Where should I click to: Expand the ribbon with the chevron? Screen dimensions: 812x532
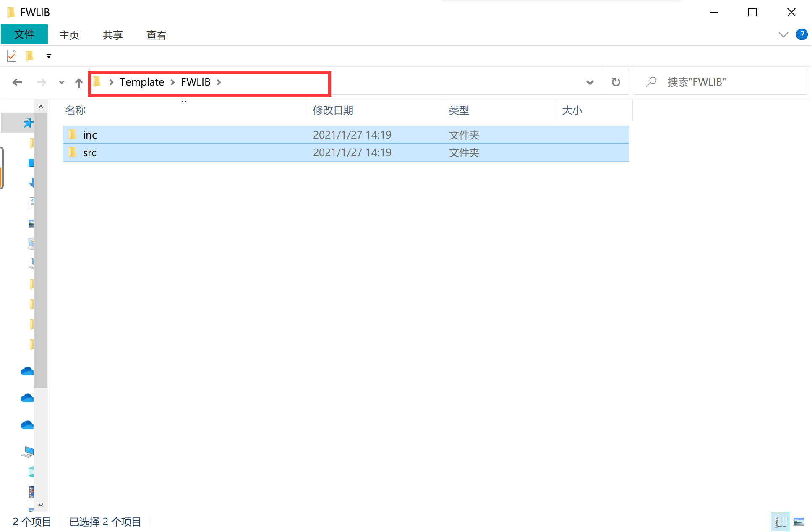783,34
